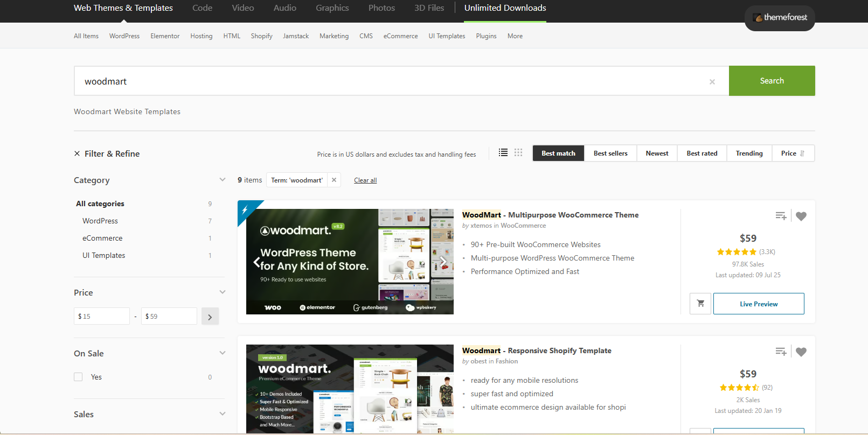Add WoodMart WooCommerce theme to cart
Viewport: 868px width, 435px height.
click(x=700, y=304)
